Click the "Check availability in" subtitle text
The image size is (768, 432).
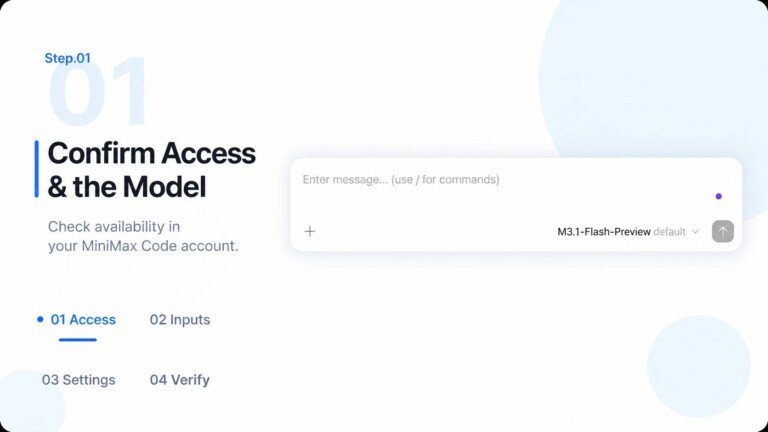tap(114, 227)
